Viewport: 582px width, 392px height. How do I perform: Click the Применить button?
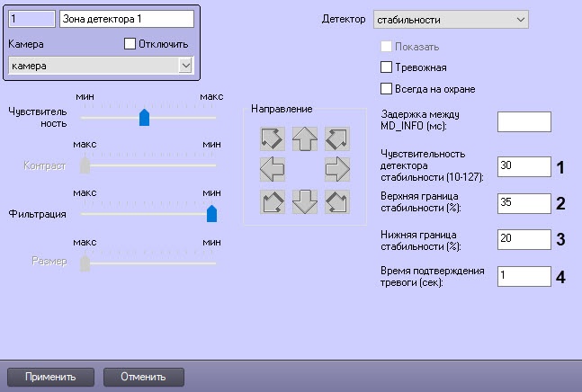[50, 376]
